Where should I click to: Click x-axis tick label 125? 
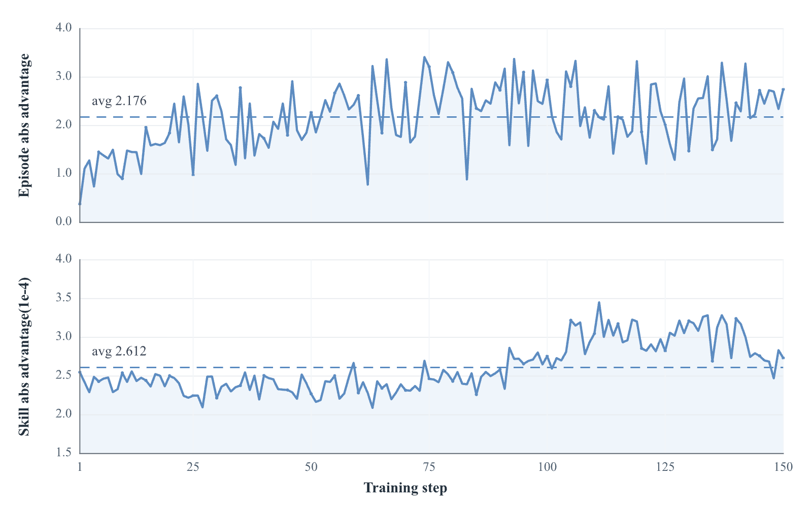[665, 467]
